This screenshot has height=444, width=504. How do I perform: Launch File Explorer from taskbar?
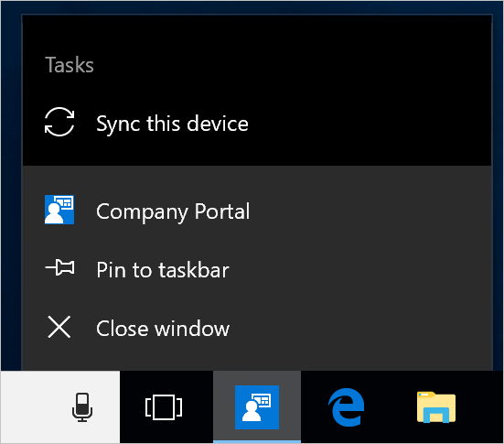point(436,407)
